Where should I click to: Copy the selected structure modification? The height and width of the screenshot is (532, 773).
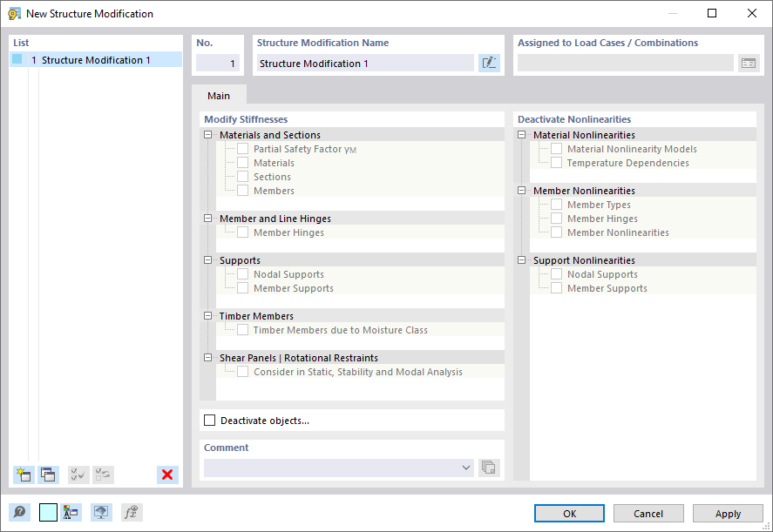pos(48,475)
